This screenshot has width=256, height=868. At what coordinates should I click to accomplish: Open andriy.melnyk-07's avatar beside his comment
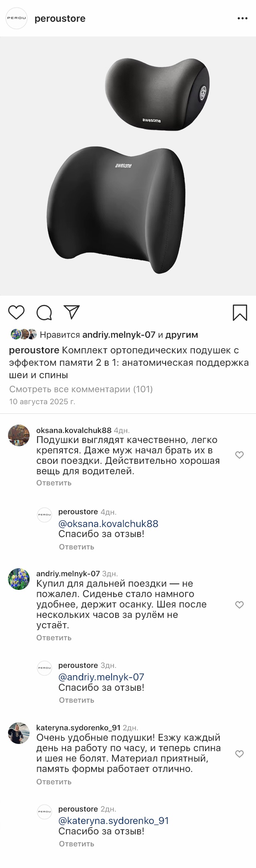tap(19, 579)
